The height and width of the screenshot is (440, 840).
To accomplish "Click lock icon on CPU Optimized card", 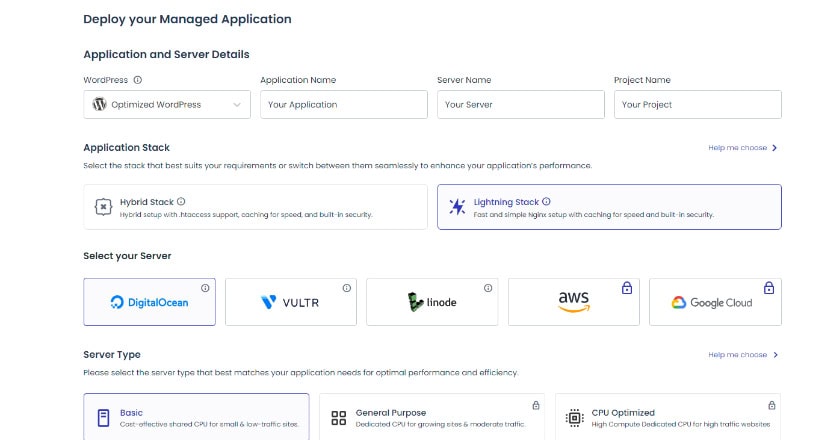I will pos(771,406).
